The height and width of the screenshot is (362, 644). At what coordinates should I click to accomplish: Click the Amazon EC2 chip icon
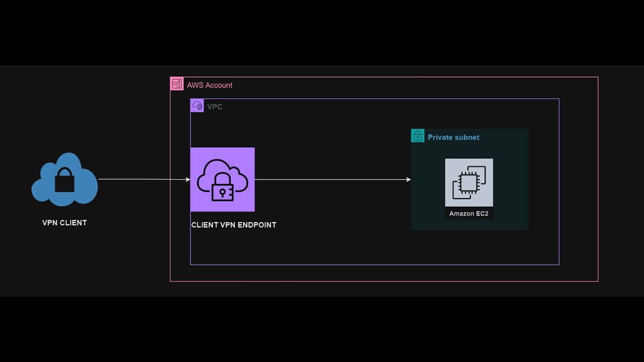point(469,183)
